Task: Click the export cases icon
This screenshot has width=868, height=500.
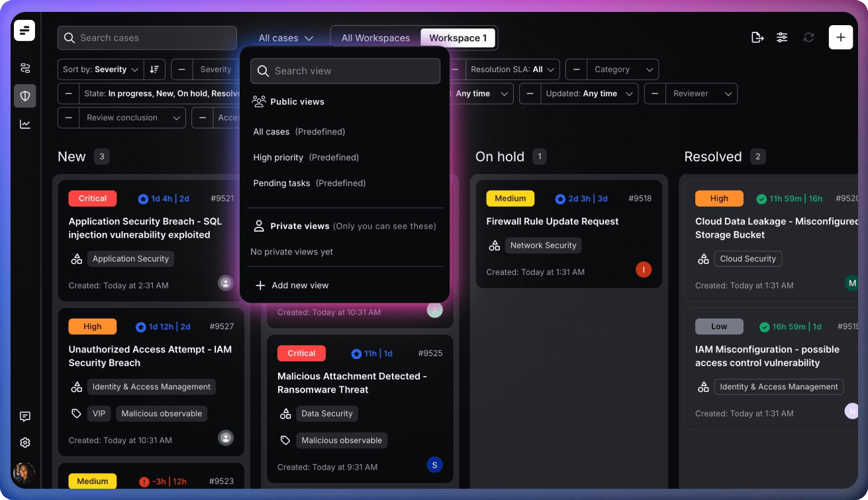Action: (757, 38)
